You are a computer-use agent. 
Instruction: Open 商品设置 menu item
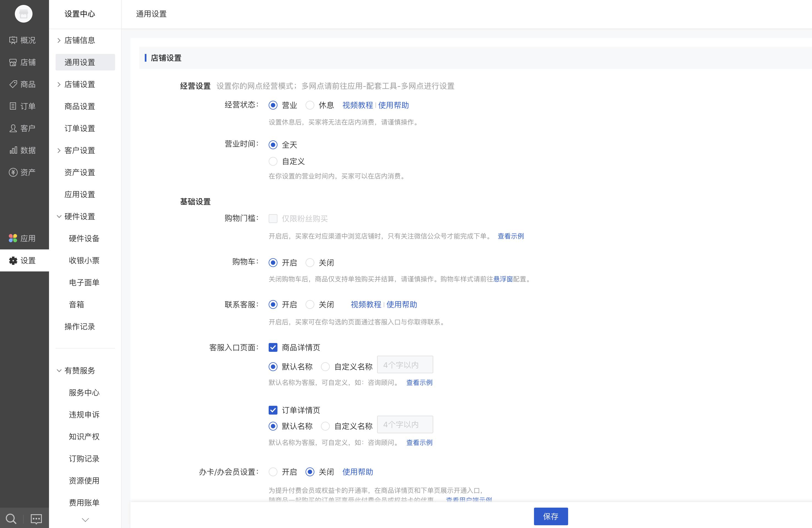(x=80, y=107)
